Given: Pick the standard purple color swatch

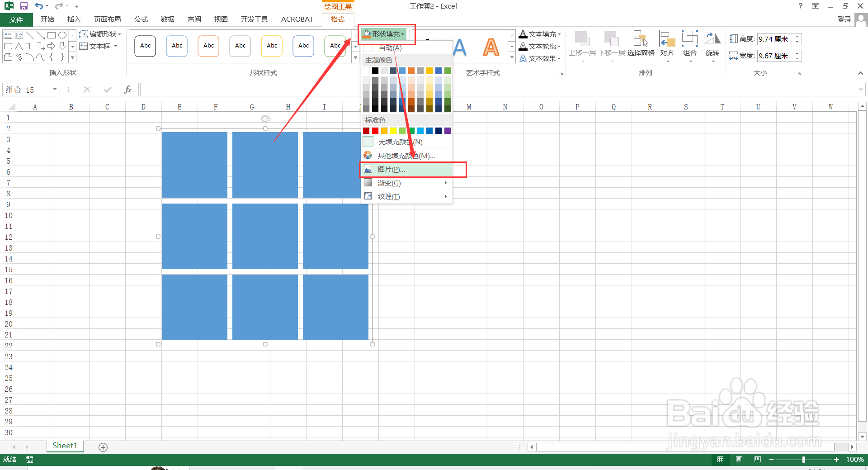Looking at the screenshot, I should pos(448,131).
